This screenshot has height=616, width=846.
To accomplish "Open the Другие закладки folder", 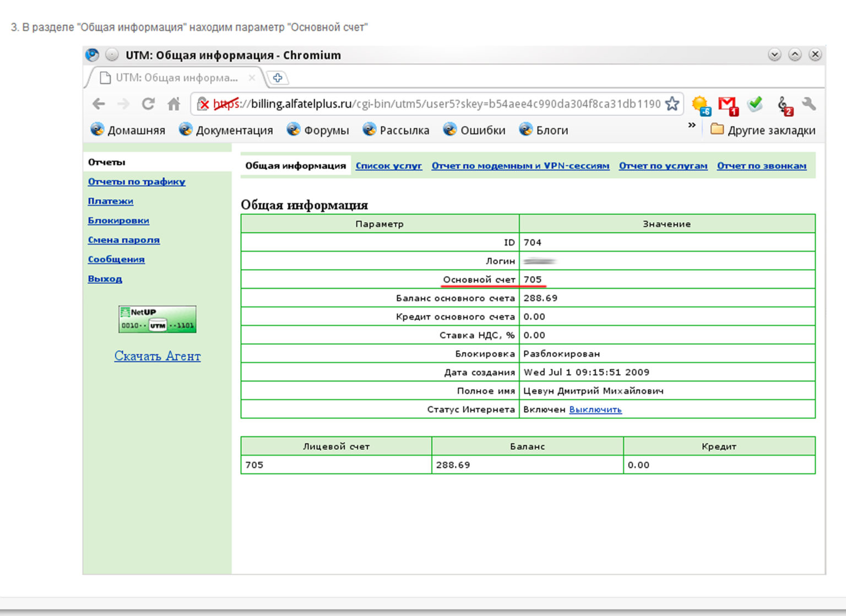I will pos(763,130).
